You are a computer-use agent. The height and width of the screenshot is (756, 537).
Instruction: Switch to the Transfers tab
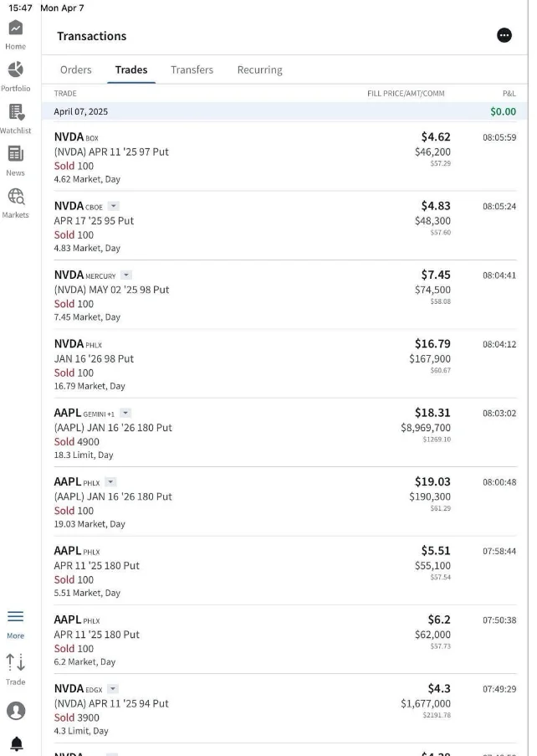(192, 70)
